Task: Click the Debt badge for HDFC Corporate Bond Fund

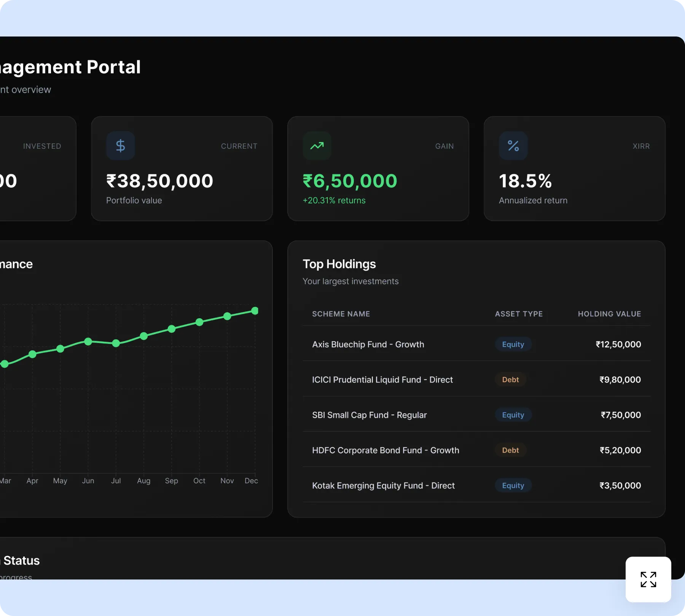Action: coord(510,450)
